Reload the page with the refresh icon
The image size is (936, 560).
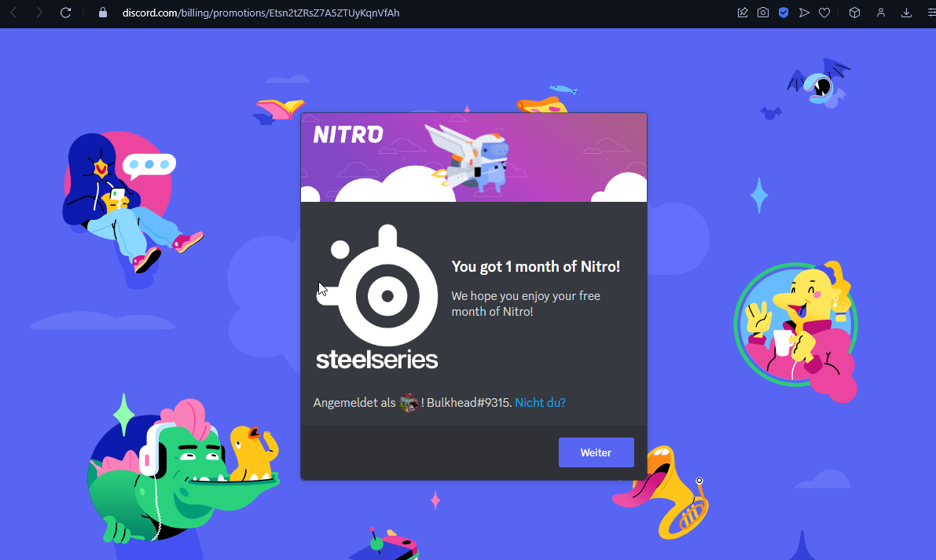click(x=66, y=13)
